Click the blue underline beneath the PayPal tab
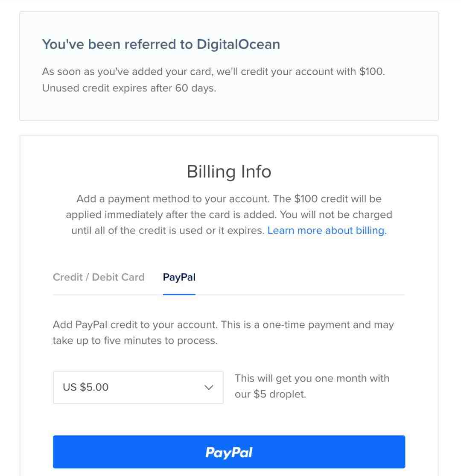The width and height of the screenshot is (461, 476). tap(179, 294)
